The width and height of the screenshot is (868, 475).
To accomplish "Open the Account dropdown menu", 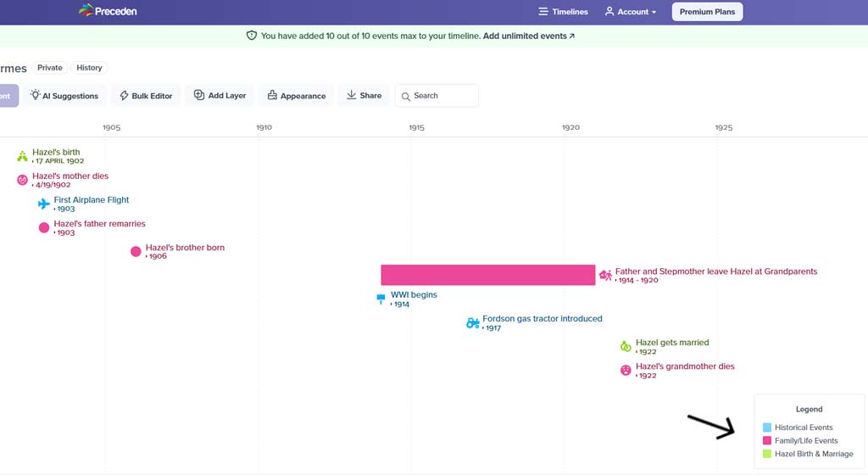I will tap(631, 12).
